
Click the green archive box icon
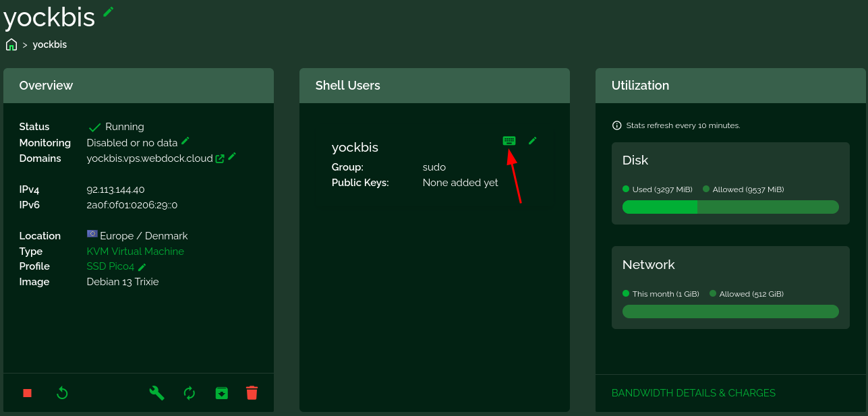pyautogui.click(x=221, y=393)
